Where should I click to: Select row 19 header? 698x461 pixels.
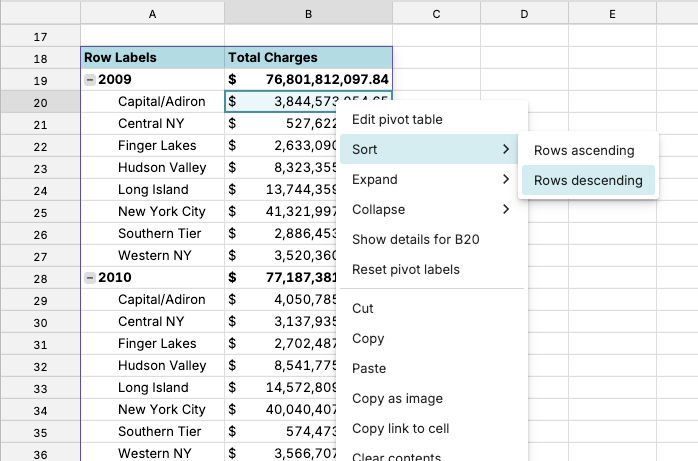click(41, 81)
